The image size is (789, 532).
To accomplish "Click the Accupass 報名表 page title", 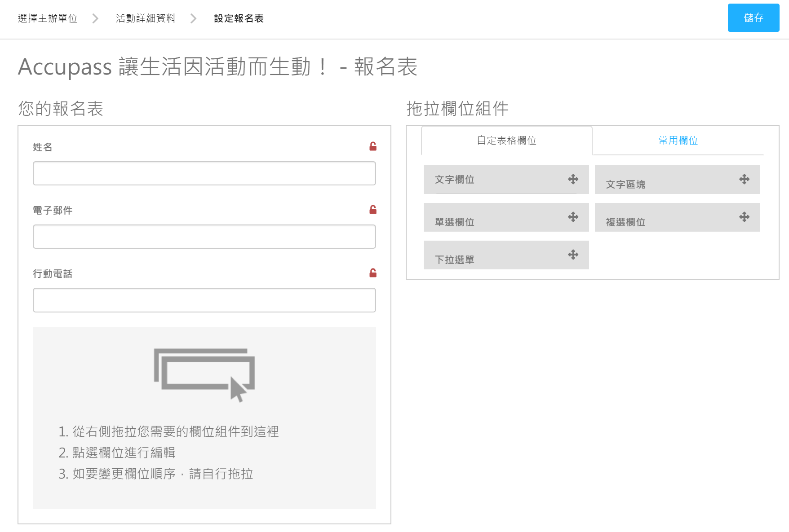I will click(218, 67).
